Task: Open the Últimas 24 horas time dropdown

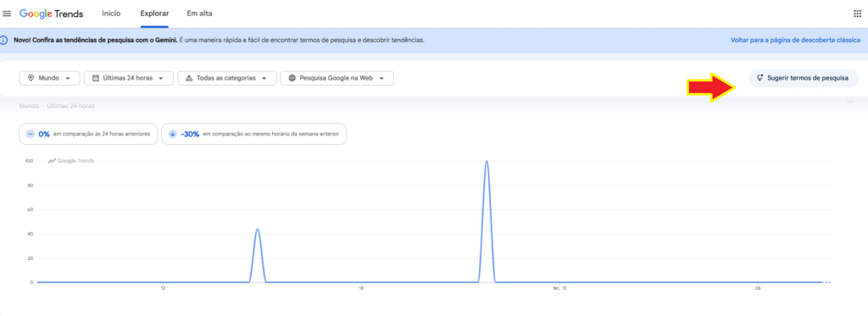Action: 129,79
